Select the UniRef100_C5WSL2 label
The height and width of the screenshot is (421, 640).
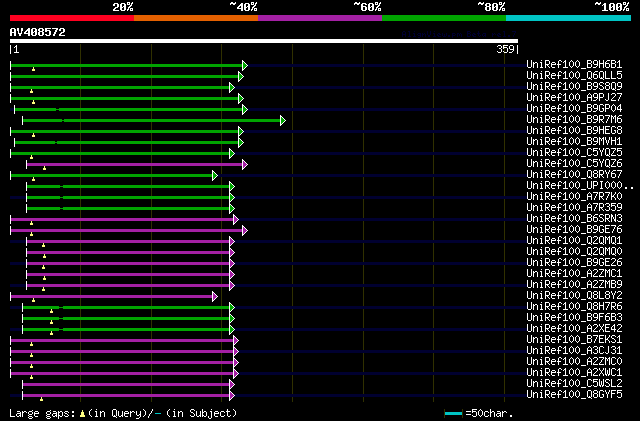[x=574, y=383]
